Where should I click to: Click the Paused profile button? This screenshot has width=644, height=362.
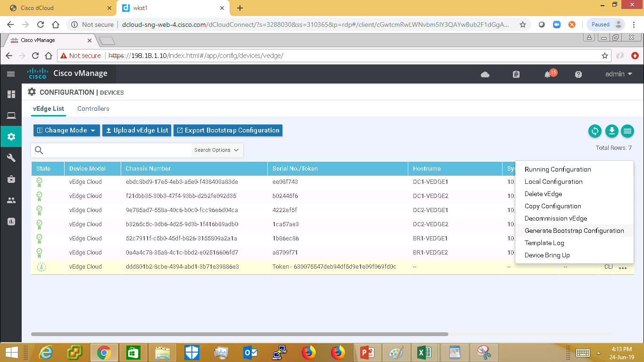[x=606, y=25]
